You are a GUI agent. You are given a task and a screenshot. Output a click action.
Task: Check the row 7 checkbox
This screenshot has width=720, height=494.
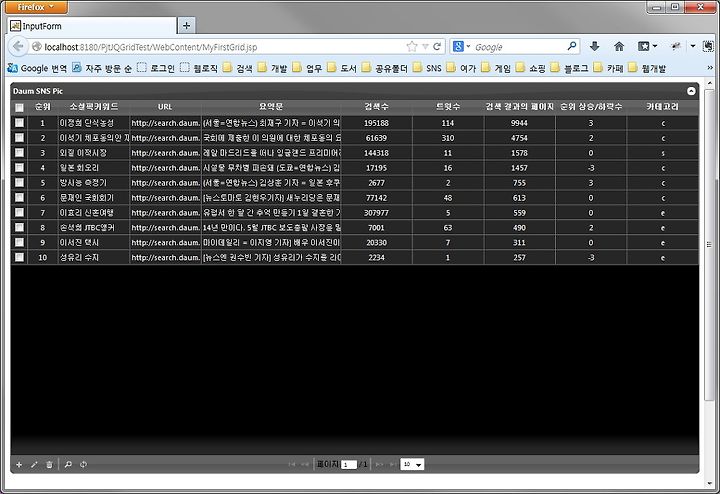click(19, 212)
